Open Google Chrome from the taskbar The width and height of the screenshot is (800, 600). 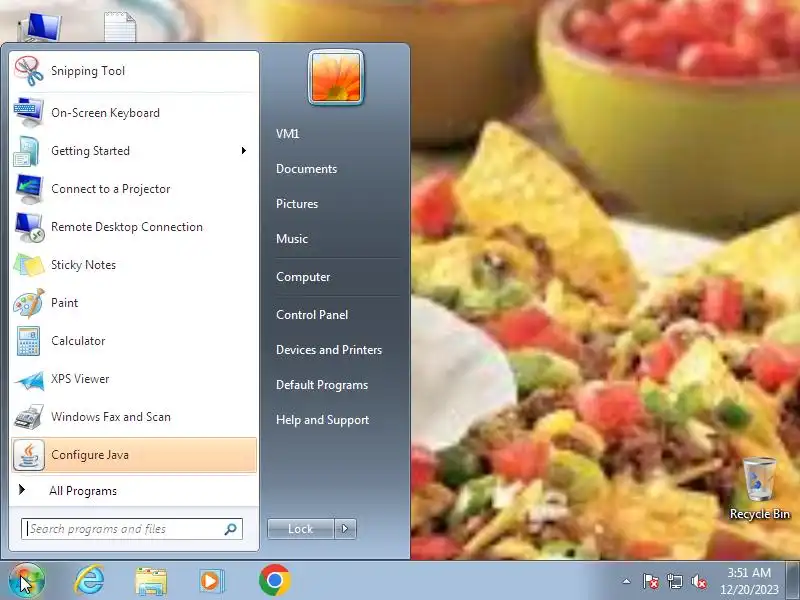coord(274,581)
